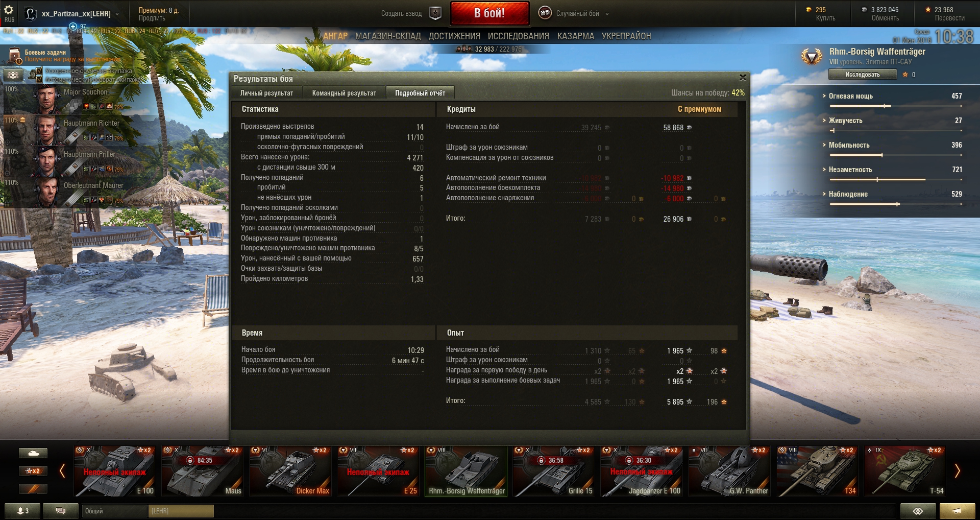This screenshot has width=980, height=520.
Task: Select the Grille 15 tank in the carousel
Action: point(554,471)
